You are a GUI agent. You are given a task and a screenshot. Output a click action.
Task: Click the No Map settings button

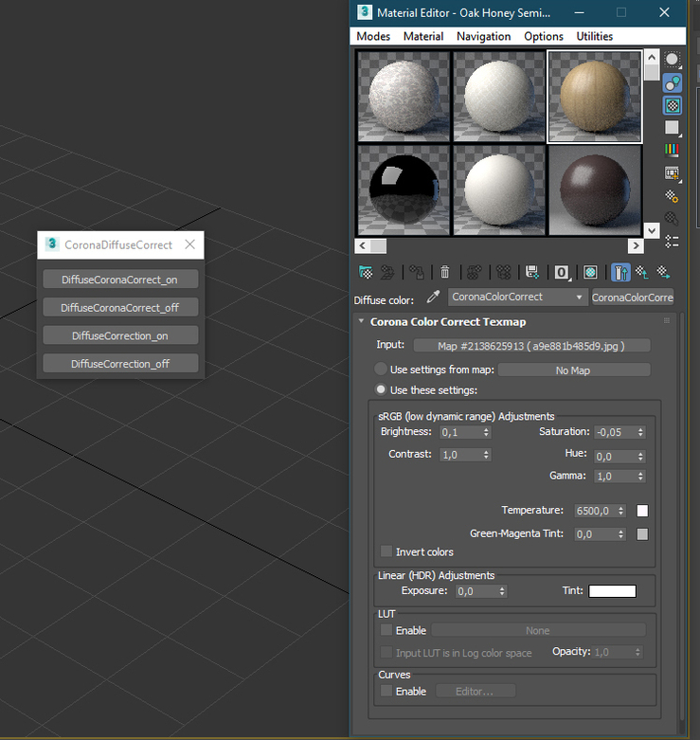574,370
